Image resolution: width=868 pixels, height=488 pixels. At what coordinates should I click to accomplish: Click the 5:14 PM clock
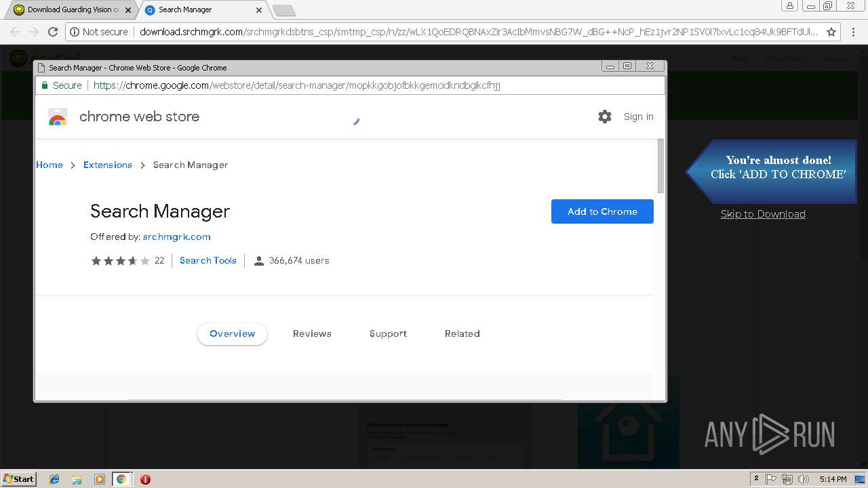[x=833, y=479]
